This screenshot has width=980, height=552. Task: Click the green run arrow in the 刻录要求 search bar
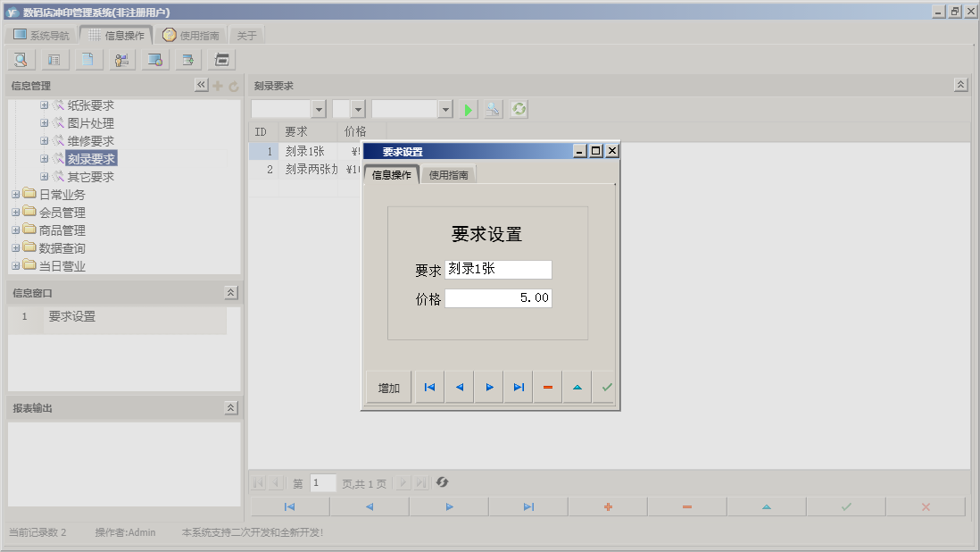point(469,109)
